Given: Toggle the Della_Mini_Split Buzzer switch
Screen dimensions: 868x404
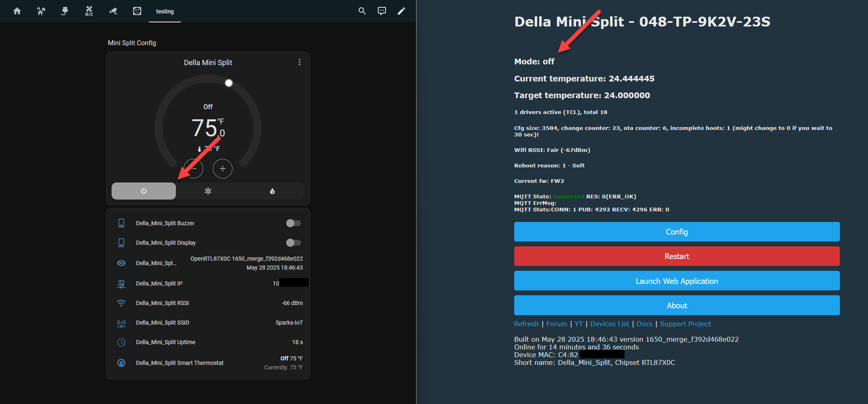Looking at the screenshot, I should click(x=294, y=223).
